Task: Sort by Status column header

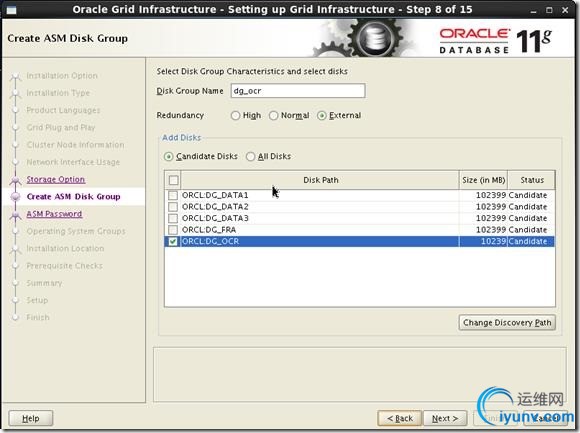Action: click(532, 180)
